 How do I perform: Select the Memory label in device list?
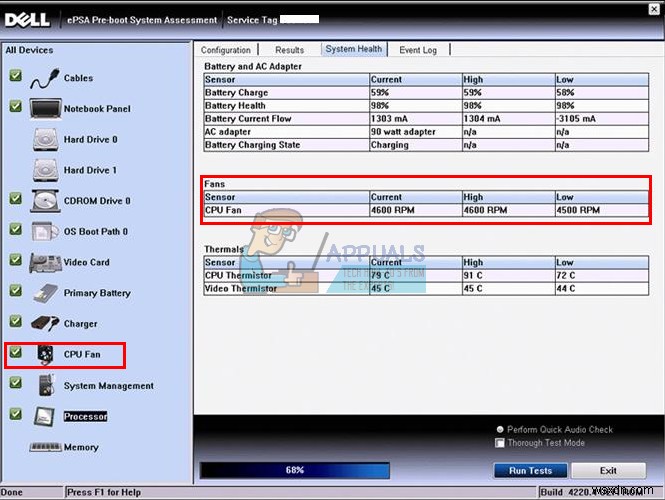click(81, 447)
